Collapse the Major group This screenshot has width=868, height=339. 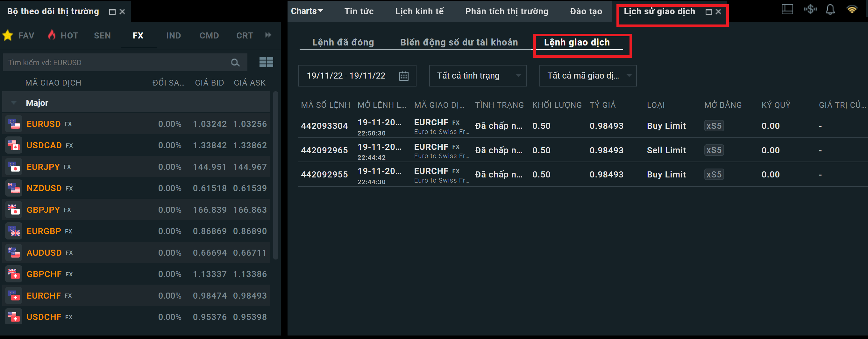[x=13, y=103]
